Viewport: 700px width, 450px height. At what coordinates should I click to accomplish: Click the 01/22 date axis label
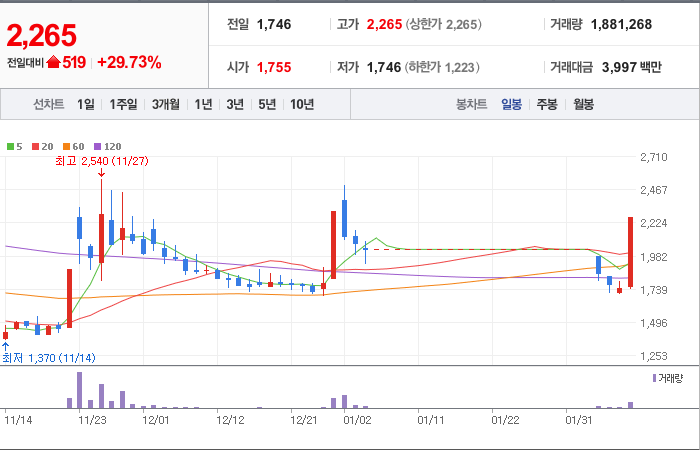point(505,421)
